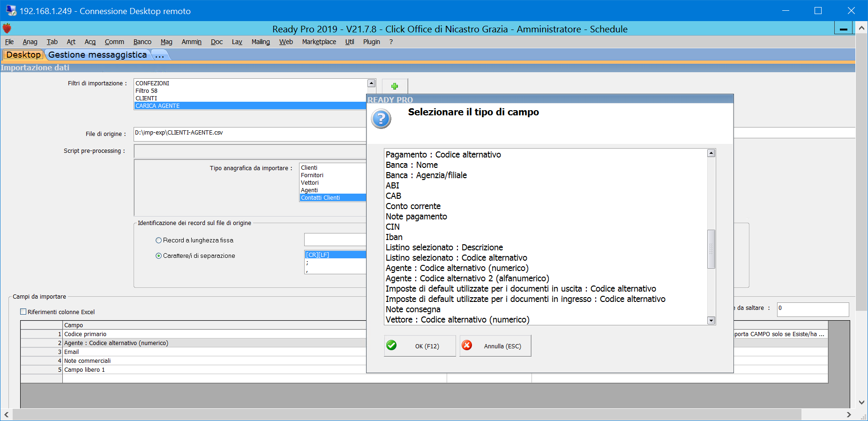Click the Script pre-processing field
Image resolution: width=868 pixels, height=421 pixels.
pos(250,151)
